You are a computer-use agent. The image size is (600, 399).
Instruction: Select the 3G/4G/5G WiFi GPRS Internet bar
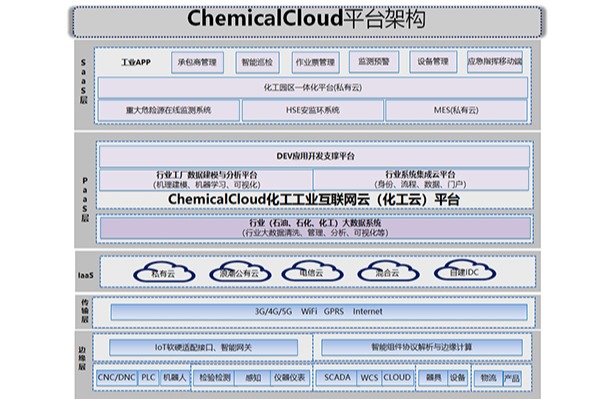point(319,312)
